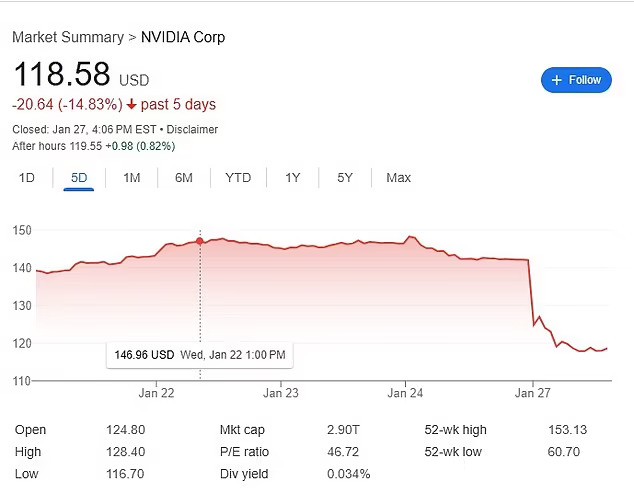The image size is (634, 493).
Task: Show the 1Y chart range
Action: pos(293,178)
